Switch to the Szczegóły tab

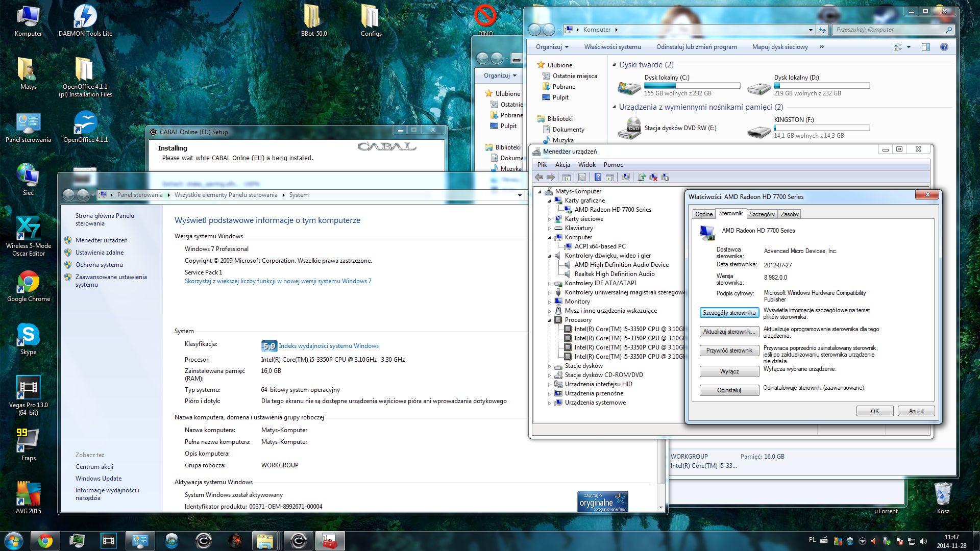tap(762, 214)
